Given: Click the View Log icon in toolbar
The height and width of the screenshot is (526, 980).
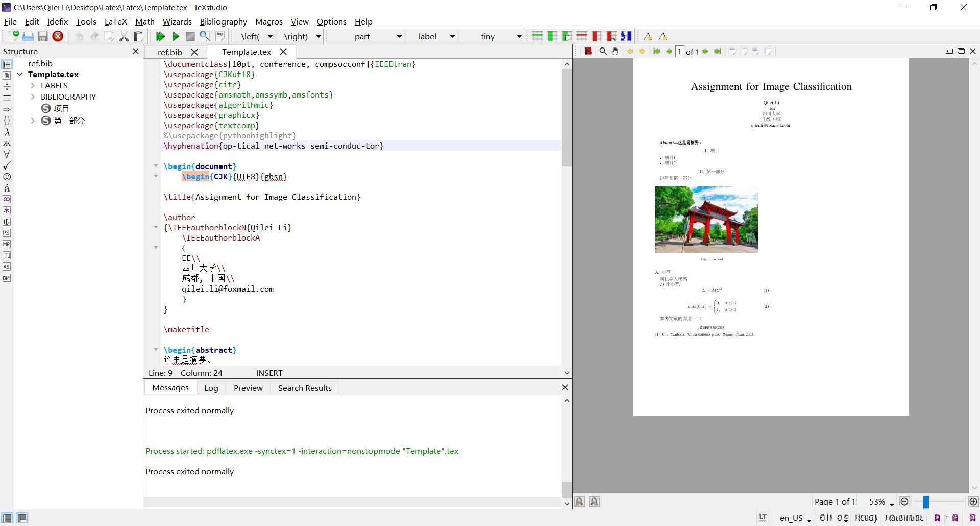Looking at the screenshot, I should (x=220, y=36).
